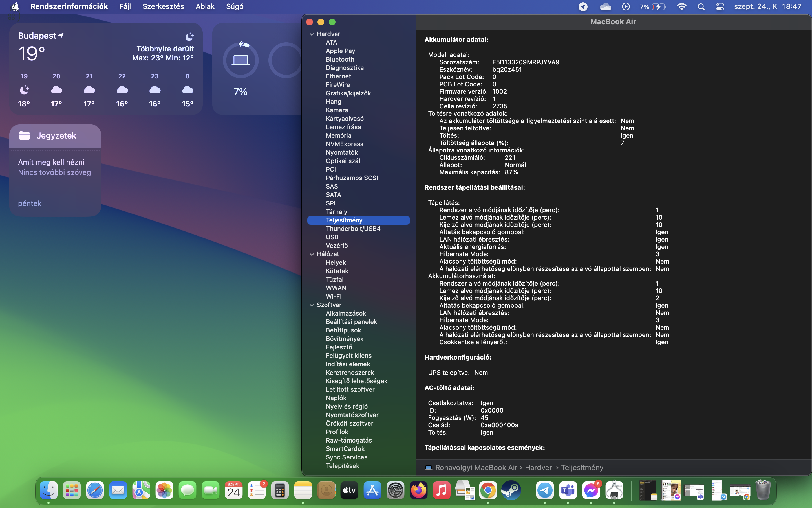Open Messenger with 5 badge
Viewport: 812px width, 508px height.
coord(591,491)
